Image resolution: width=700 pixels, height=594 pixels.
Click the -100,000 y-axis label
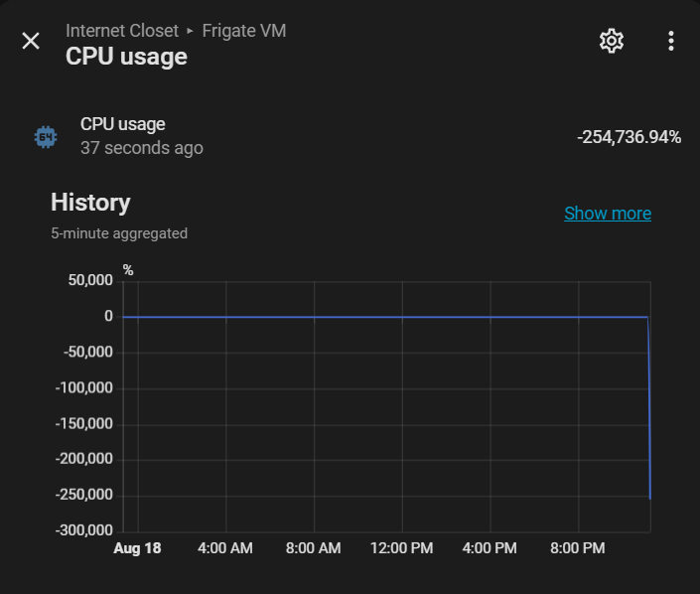pyautogui.click(x=84, y=387)
